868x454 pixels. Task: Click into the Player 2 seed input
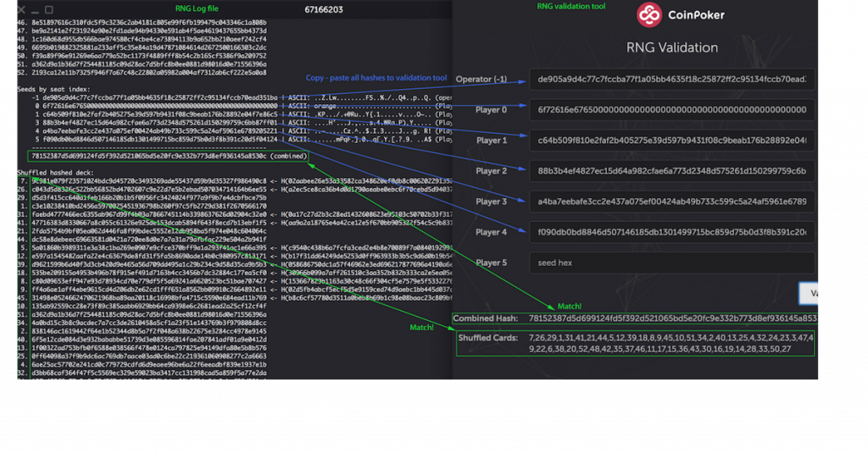coord(672,171)
